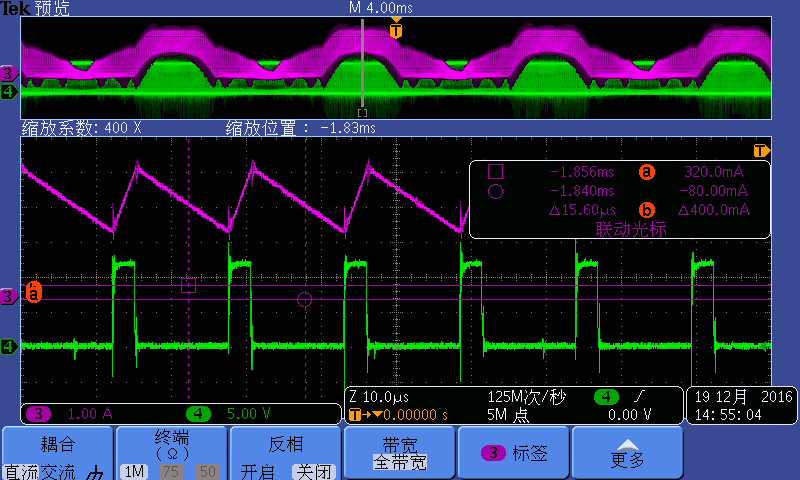Click zoom position '-1.83ms'

[x=348, y=128]
